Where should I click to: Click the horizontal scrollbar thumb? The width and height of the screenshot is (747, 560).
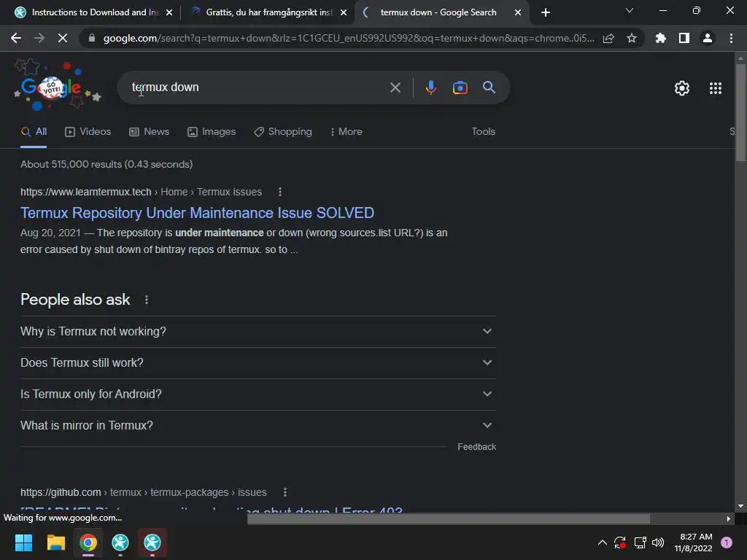[x=449, y=518]
